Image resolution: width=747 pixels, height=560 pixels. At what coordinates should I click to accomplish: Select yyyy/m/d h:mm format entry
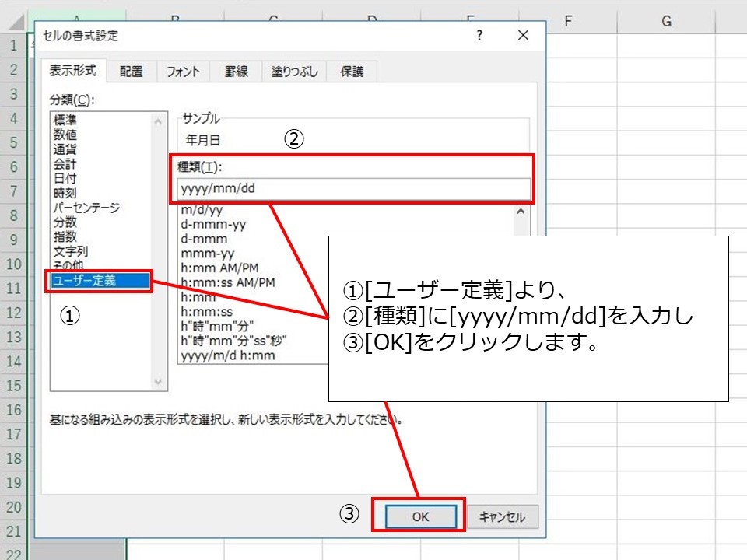tap(227, 355)
